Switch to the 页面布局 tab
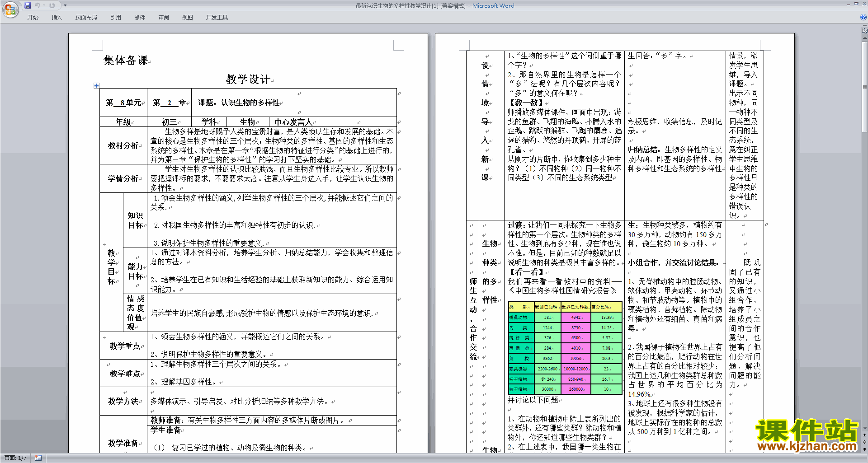This screenshot has height=463, width=868. [86, 18]
